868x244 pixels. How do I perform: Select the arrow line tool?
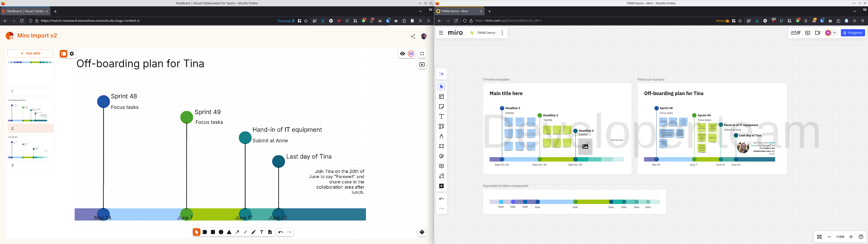237,232
